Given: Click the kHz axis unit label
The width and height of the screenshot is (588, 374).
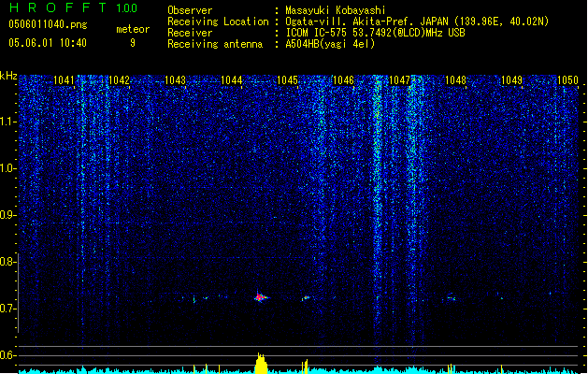Looking at the screenshot, I should 8,76.
